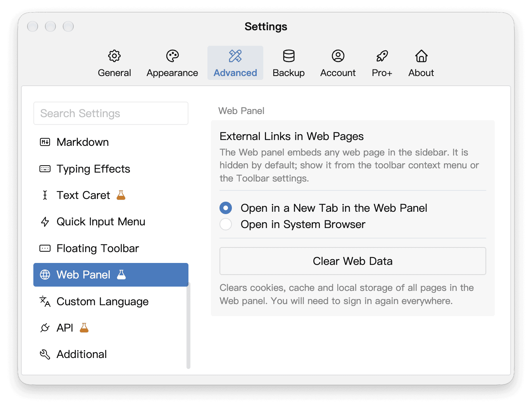Select Open in a New Tab radio button
532x408 pixels.
pyautogui.click(x=226, y=208)
